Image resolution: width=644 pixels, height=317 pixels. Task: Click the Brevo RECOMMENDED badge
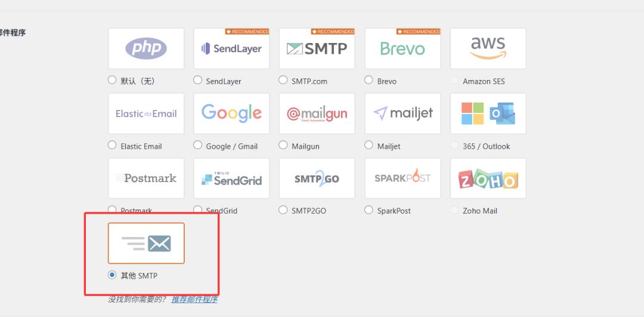[419, 32]
